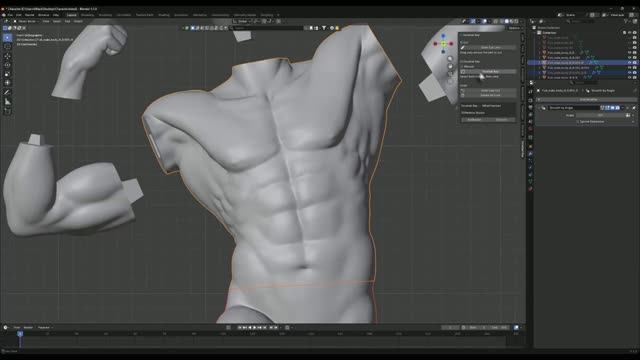The width and height of the screenshot is (640, 360).
Task: Open Smooth by Angle modifier extras dropdown arrow
Action: (622, 108)
